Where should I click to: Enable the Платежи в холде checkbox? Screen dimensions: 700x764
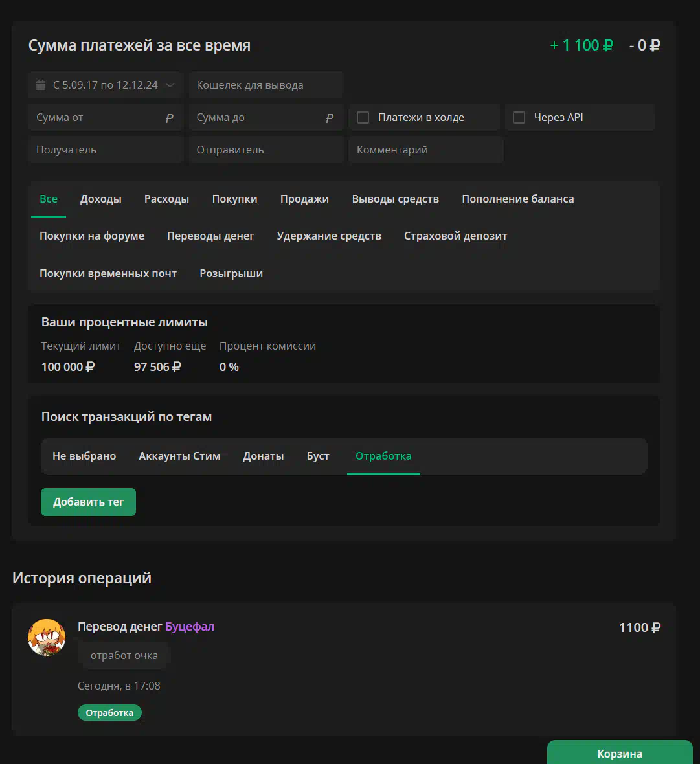pyautogui.click(x=363, y=117)
